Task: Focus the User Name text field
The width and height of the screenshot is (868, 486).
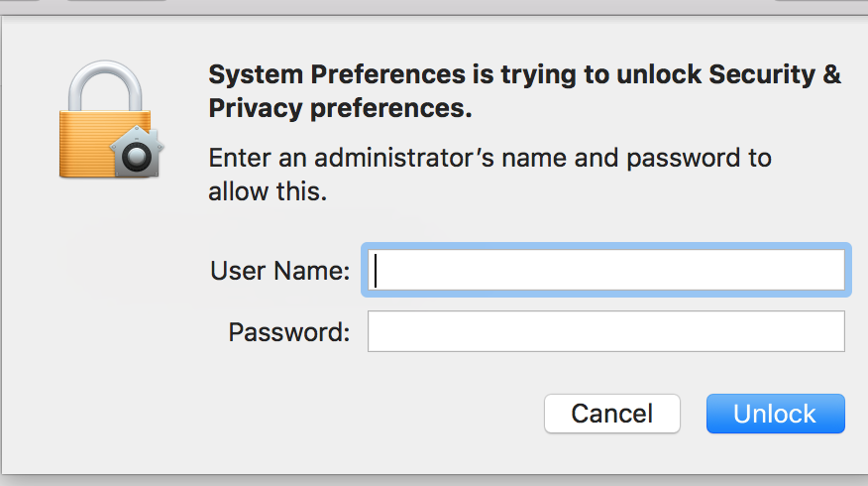Action: click(606, 270)
